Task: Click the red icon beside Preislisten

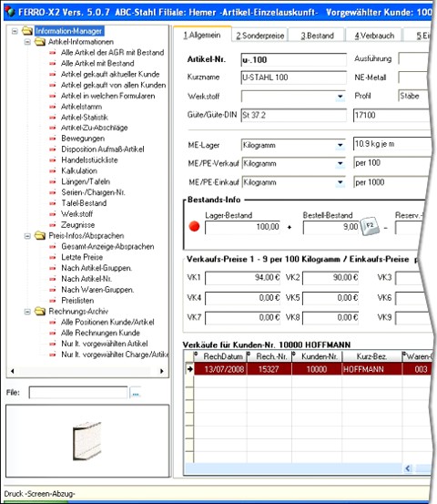Action: pyautogui.click(x=53, y=301)
